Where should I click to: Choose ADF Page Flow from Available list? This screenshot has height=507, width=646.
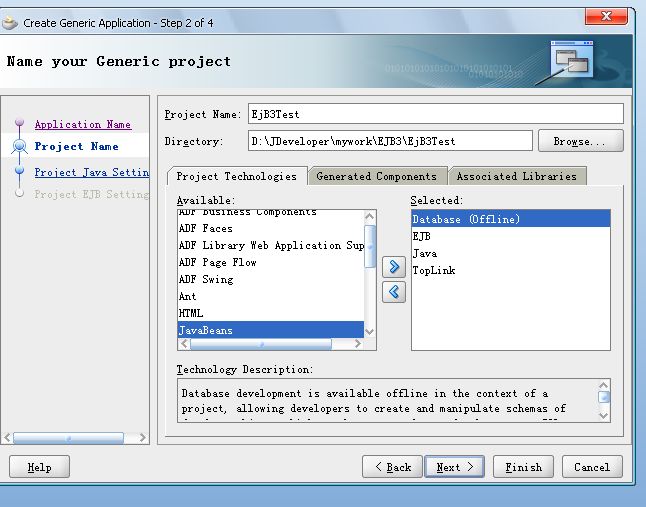(x=271, y=262)
